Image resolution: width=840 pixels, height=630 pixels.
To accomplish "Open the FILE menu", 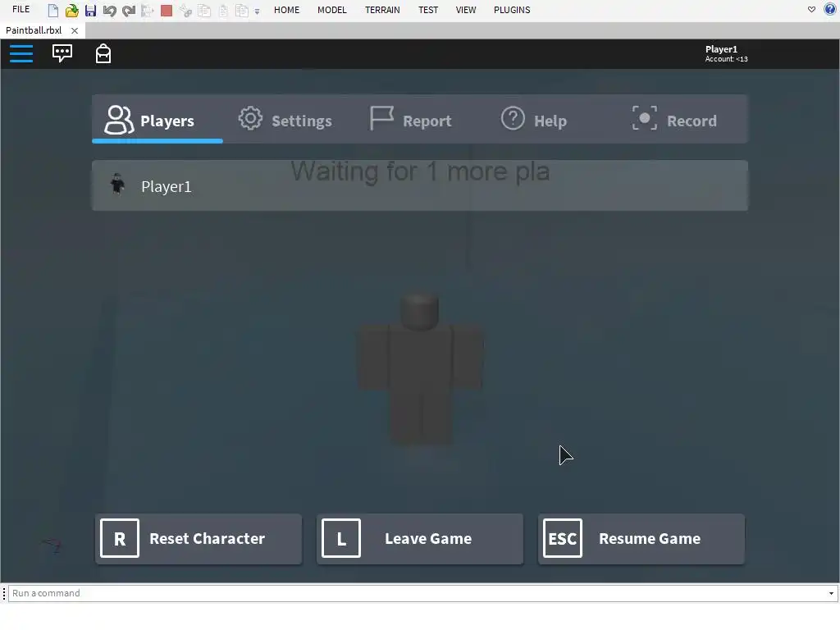I will pyautogui.click(x=21, y=10).
